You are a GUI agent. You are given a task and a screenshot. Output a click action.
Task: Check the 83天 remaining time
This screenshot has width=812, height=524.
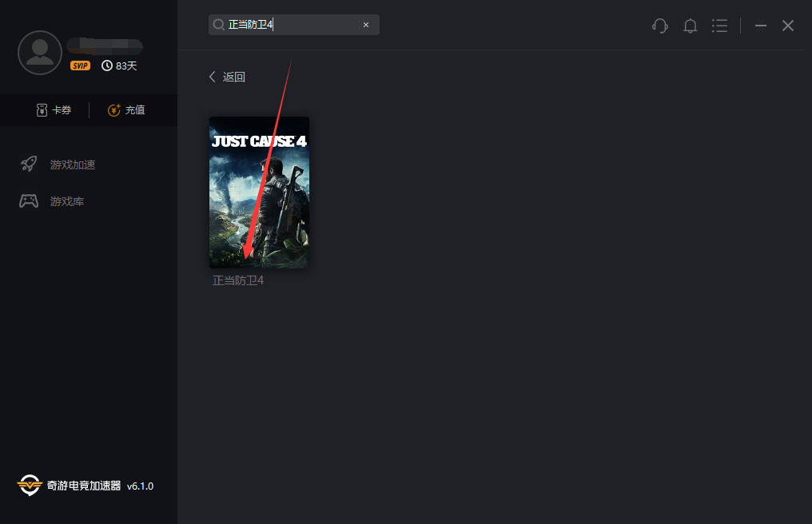tap(119, 65)
